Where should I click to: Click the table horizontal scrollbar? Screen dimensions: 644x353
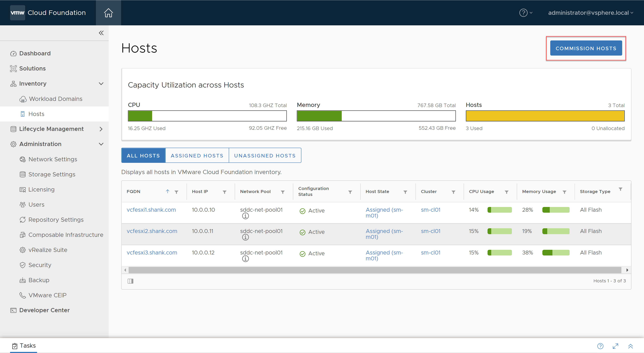point(375,270)
